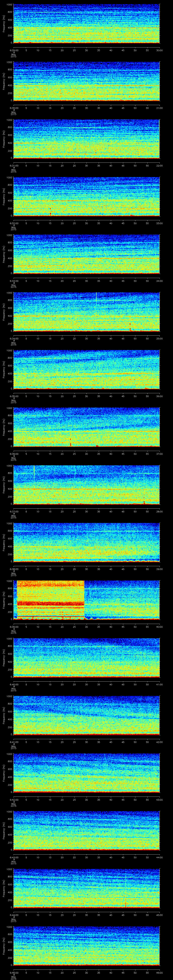The image size is (173, 980).
Task: Click the Frequency (Hz) axis label of the 6:29:00 spectrogram
Action: (x=4, y=24)
